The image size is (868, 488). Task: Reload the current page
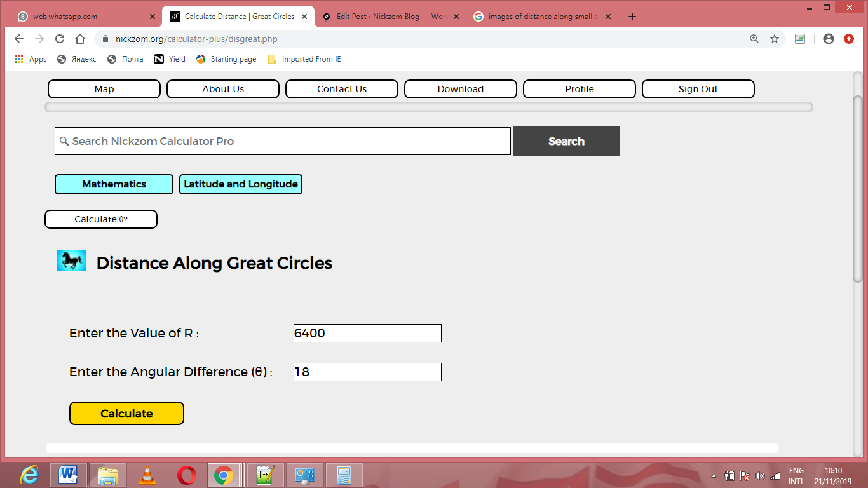click(60, 39)
